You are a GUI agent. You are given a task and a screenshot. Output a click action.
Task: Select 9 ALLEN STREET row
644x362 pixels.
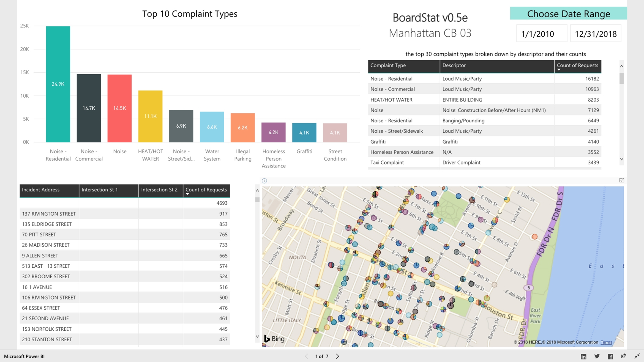pos(125,256)
